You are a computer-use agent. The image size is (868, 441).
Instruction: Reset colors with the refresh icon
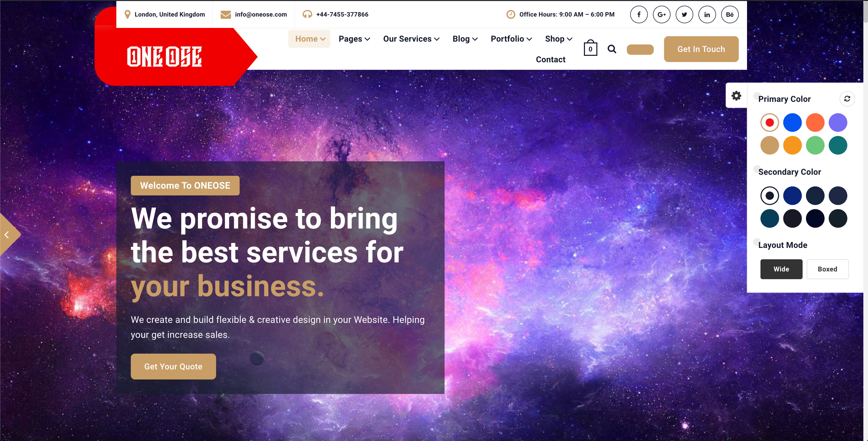pyautogui.click(x=847, y=99)
